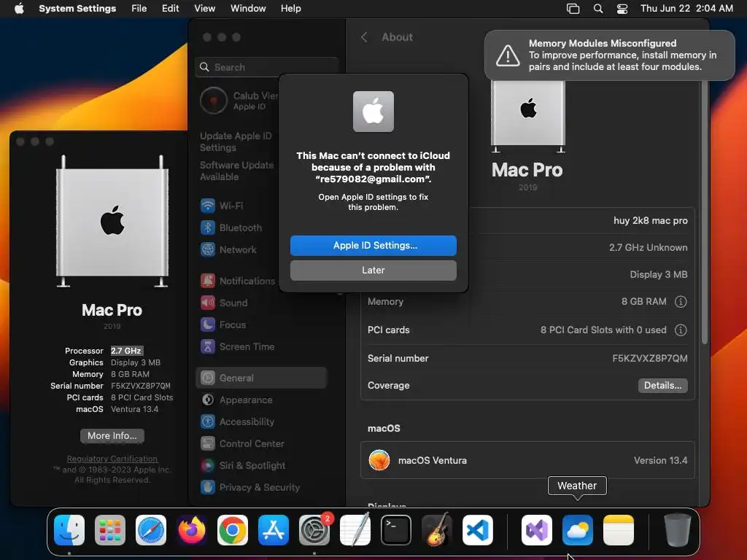The image size is (747, 560).
Task: Click highlighted 2.7 GHz processor value
Action: point(126,351)
